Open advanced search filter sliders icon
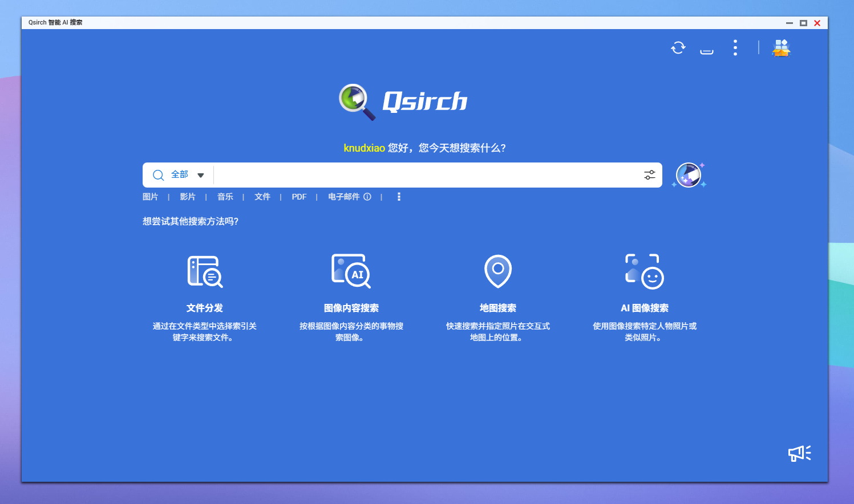Screen dimensions: 854x504 pyautogui.click(x=650, y=175)
